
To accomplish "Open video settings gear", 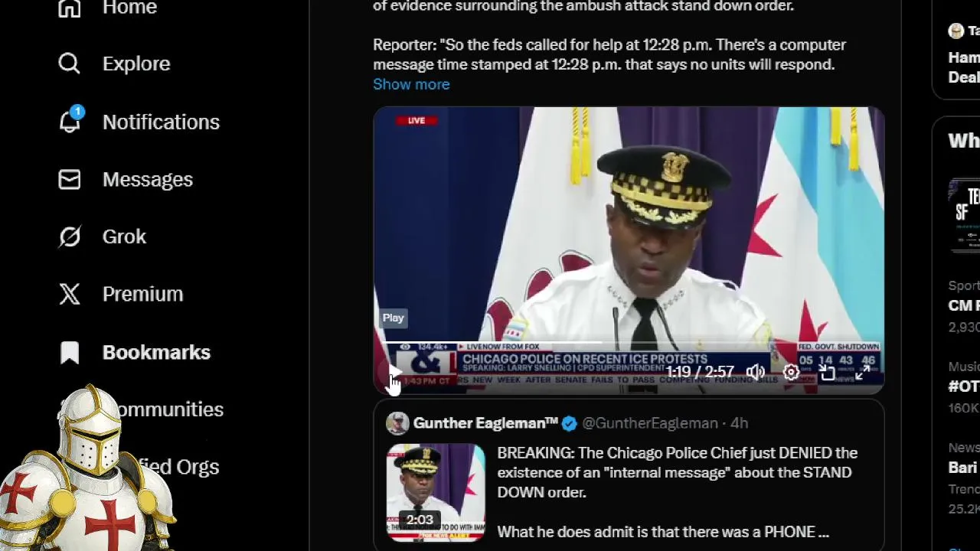I will [x=791, y=372].
